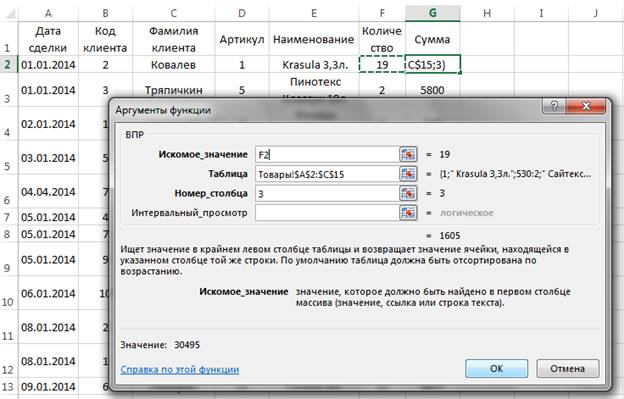This screenshot has width=624, height=399.
Task: Click range selector icon beside Таблица field
Action: [x=408, y=174]
